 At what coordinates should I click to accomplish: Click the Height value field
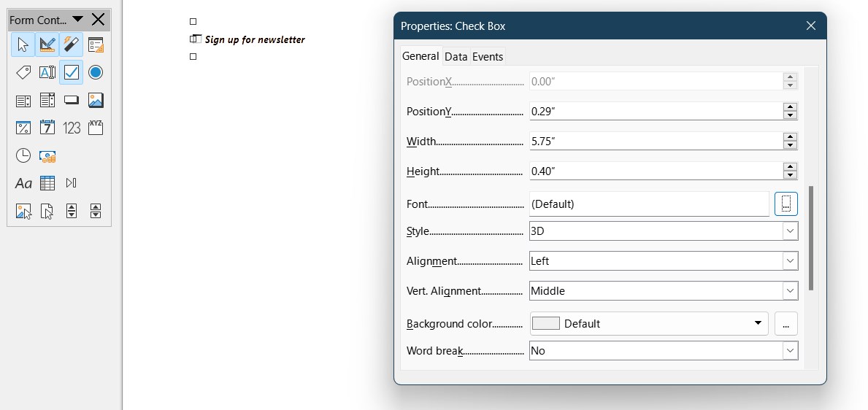pyautogui.click(x=656, y=171)
